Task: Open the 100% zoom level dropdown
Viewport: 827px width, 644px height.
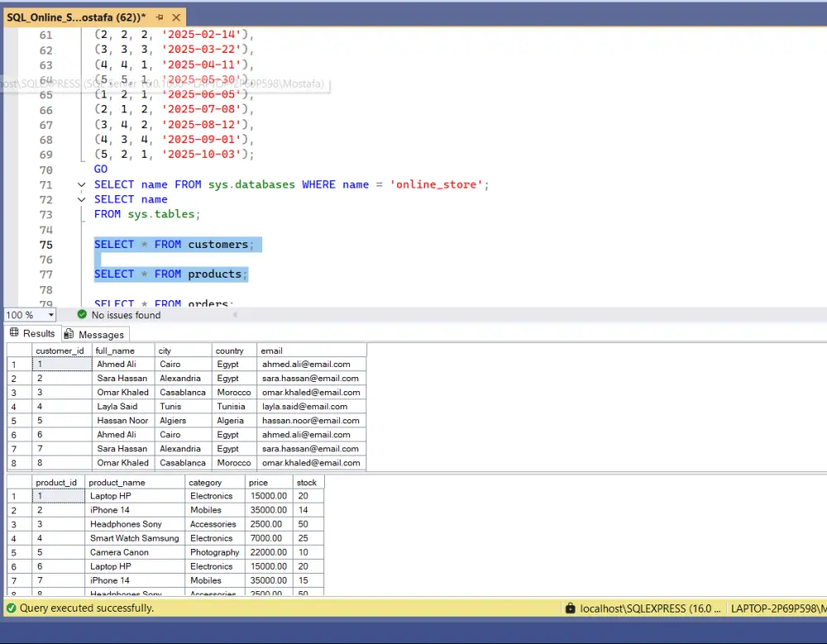Action: 50,315
